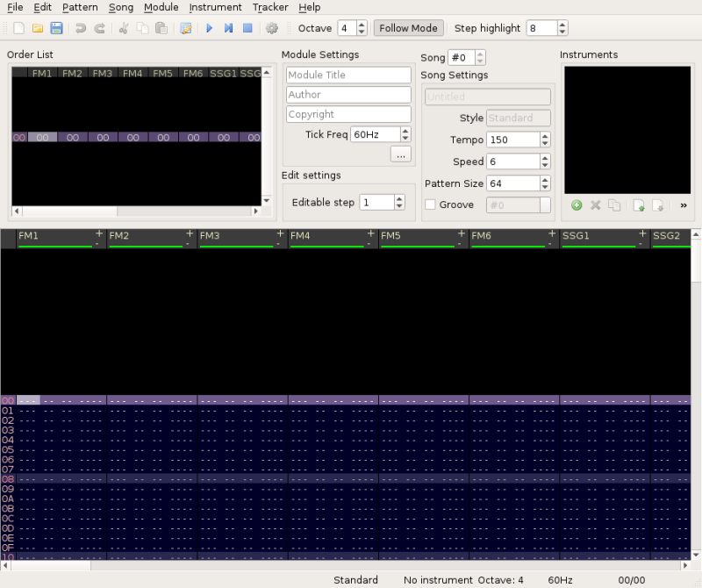Open the Tracker menu

pos(270,7)
